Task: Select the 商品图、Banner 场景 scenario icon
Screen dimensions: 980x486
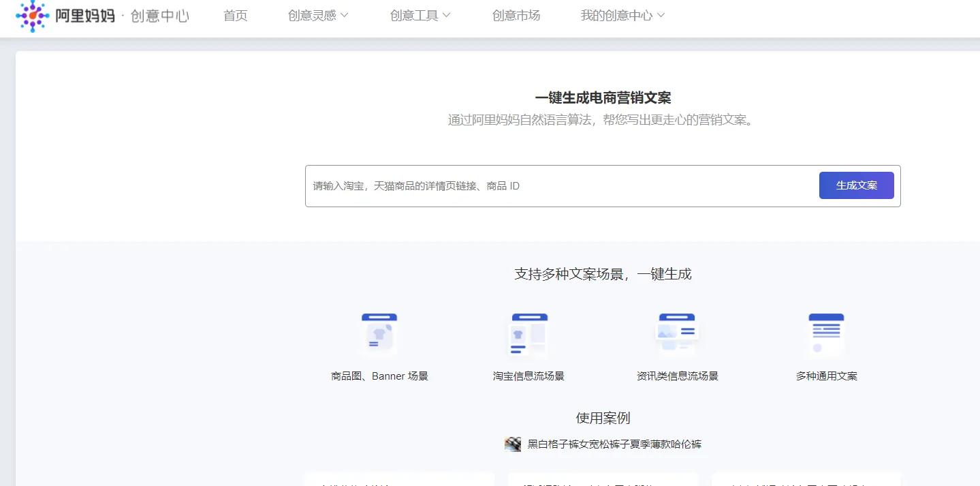Action: tap(379, 334)
